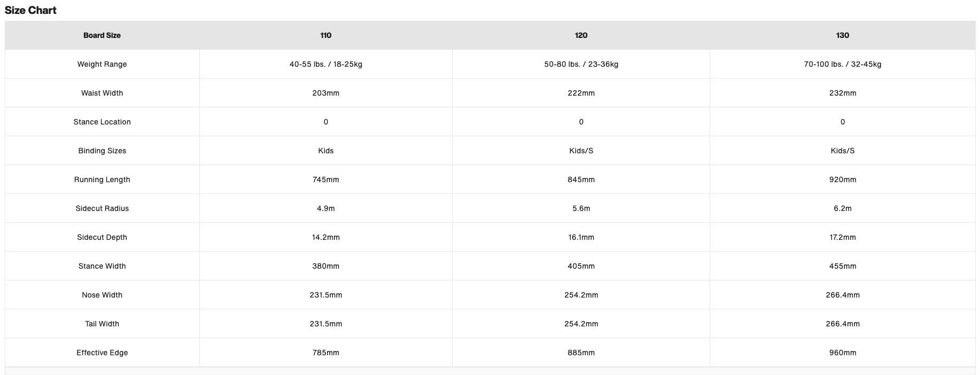Image resolution: width=980 pixels, height=375 pixels.
Task: Click the Size Chart heading
Action: [x=30, y=10]
